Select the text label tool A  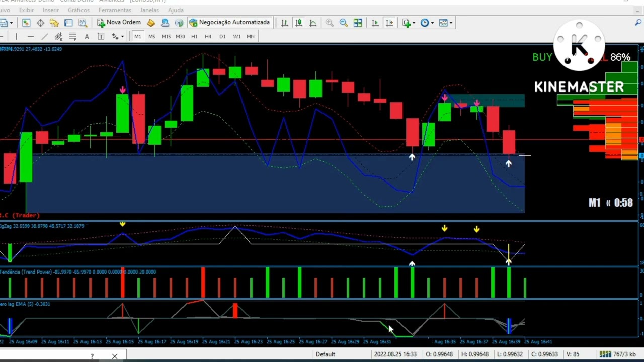coord(87,36)
